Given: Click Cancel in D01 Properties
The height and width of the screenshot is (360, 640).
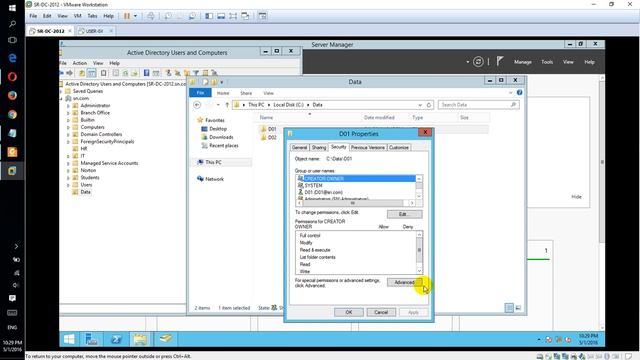Looking at the screenshot, I should pos(381,312).
